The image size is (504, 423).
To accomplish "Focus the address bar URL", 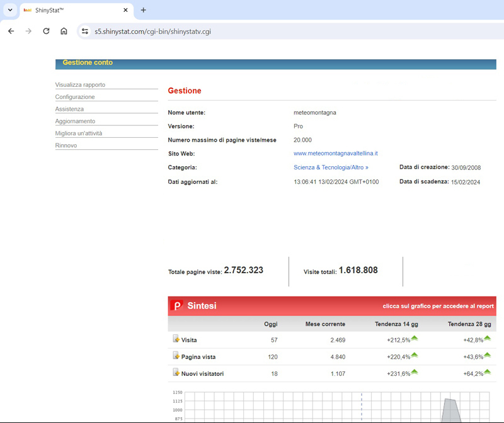I will (x=152, y=31).
